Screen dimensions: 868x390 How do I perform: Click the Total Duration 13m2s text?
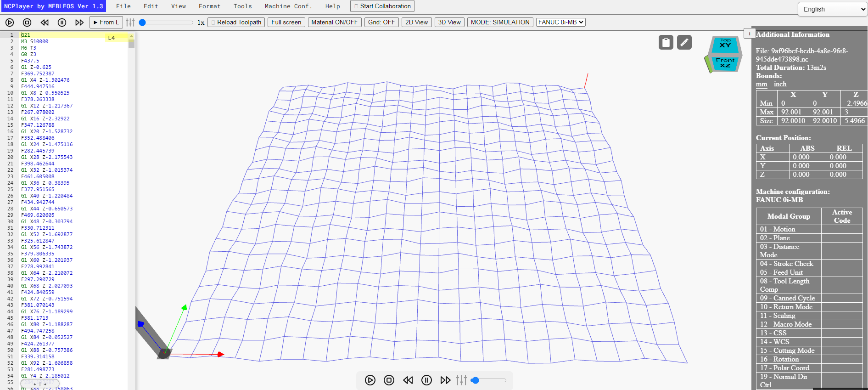[791, 68]
